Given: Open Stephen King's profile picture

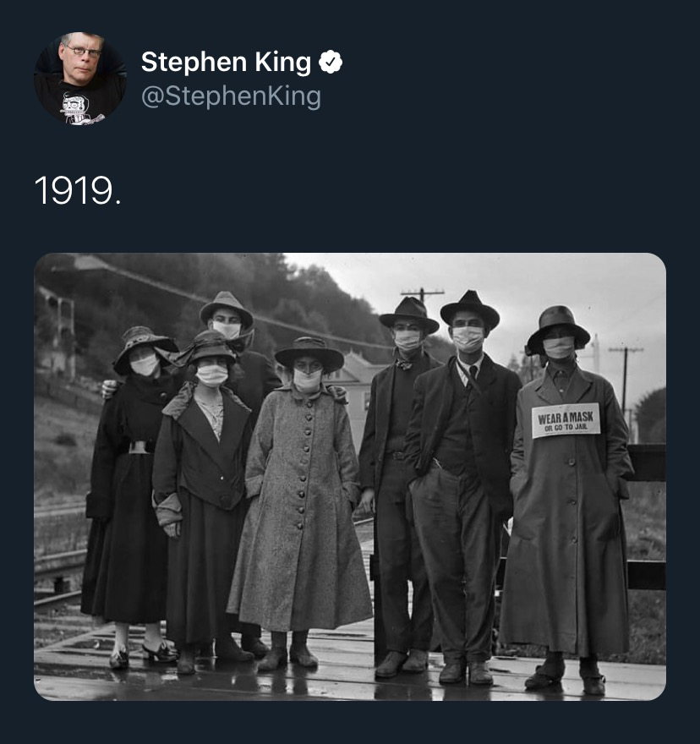Looking at the screenshot, I should point(79,79).
